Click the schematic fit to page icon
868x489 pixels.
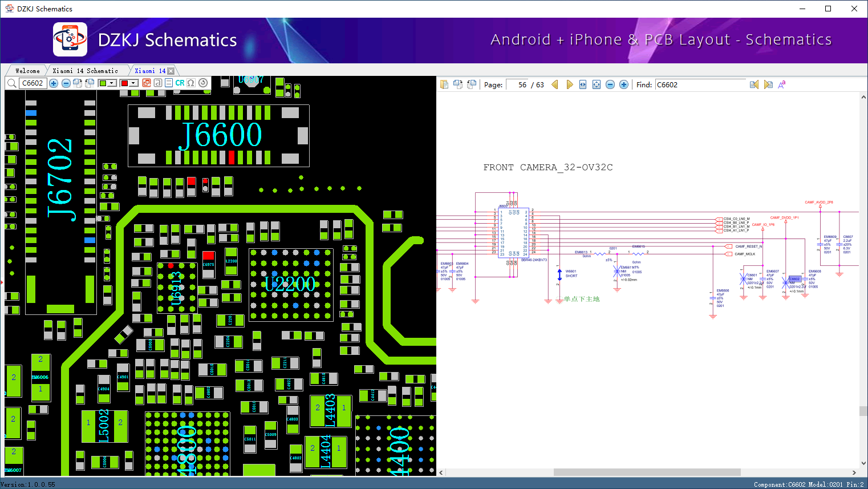coord(597,84)
